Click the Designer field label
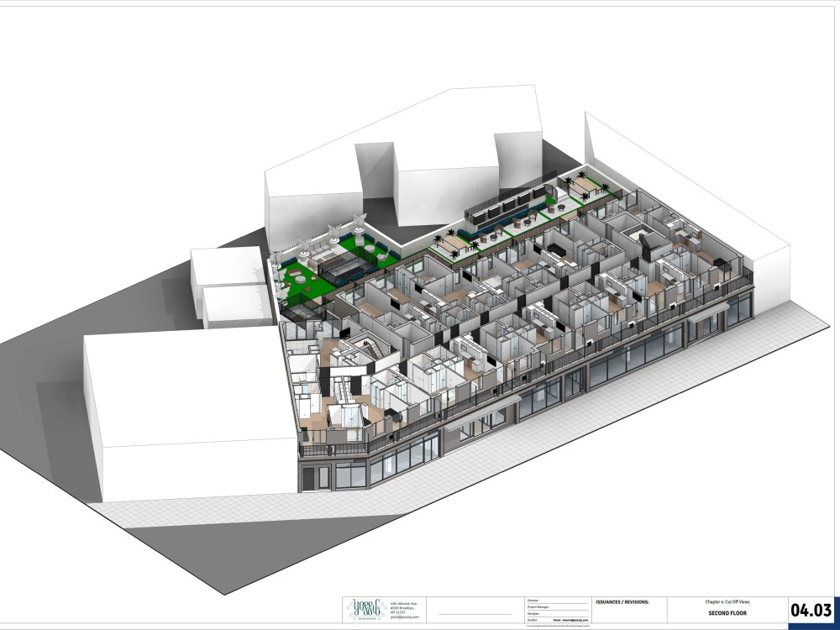Viewport: 840px width, 630px height. [x=533, y=613]
